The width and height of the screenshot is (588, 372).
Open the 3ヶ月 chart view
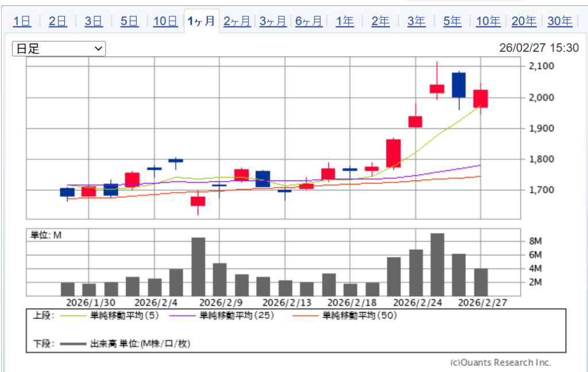tap(273, 22)
